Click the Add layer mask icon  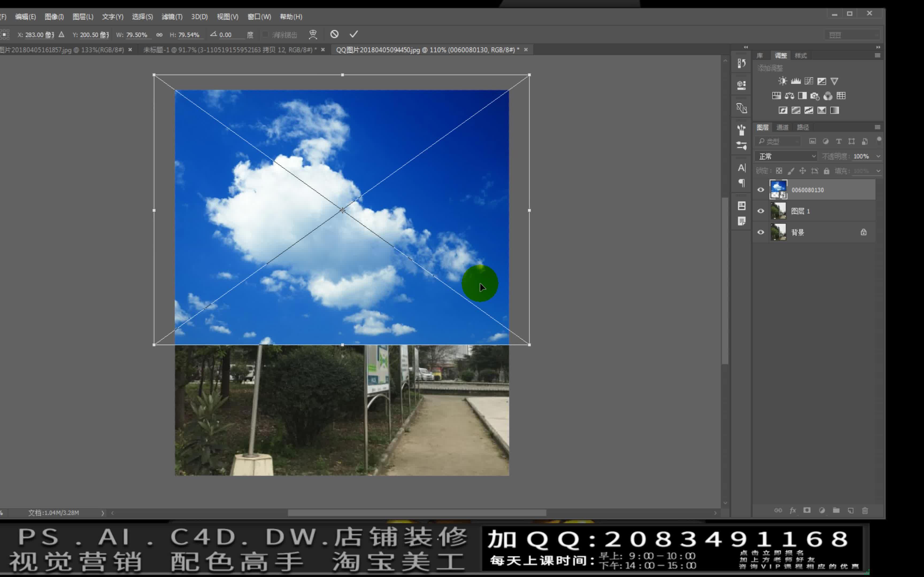(x=807, y=510)
